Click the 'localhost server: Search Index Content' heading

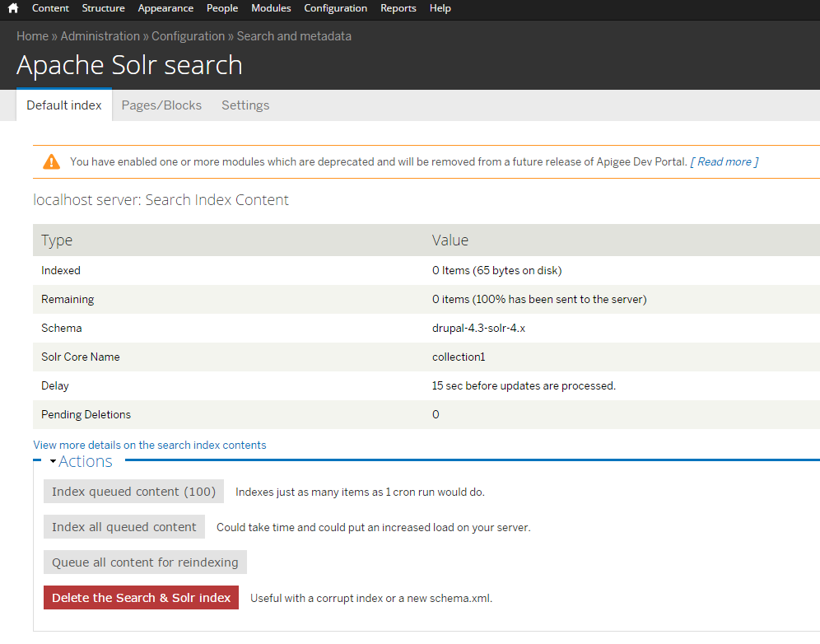click(x=161, y=200)
